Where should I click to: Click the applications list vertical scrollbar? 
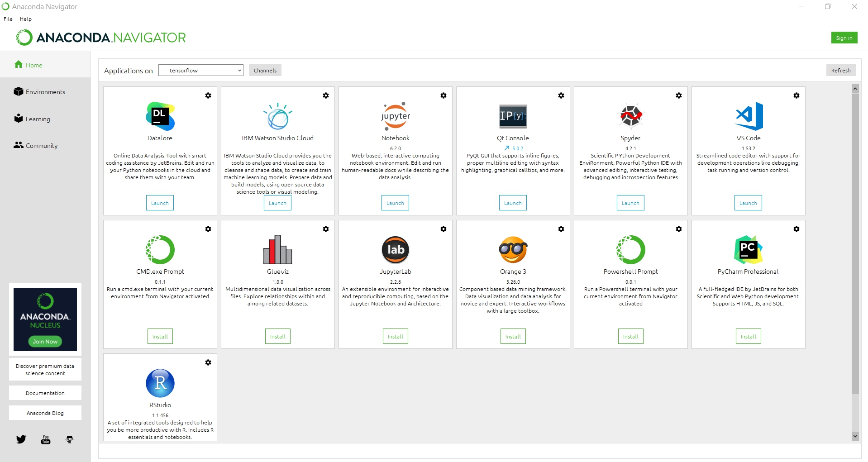coord(855,243)
